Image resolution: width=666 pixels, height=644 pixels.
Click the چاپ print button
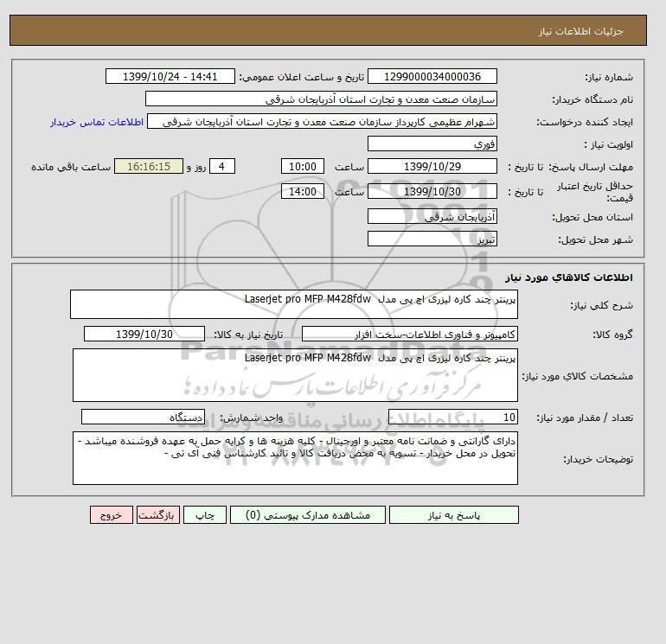205,515
